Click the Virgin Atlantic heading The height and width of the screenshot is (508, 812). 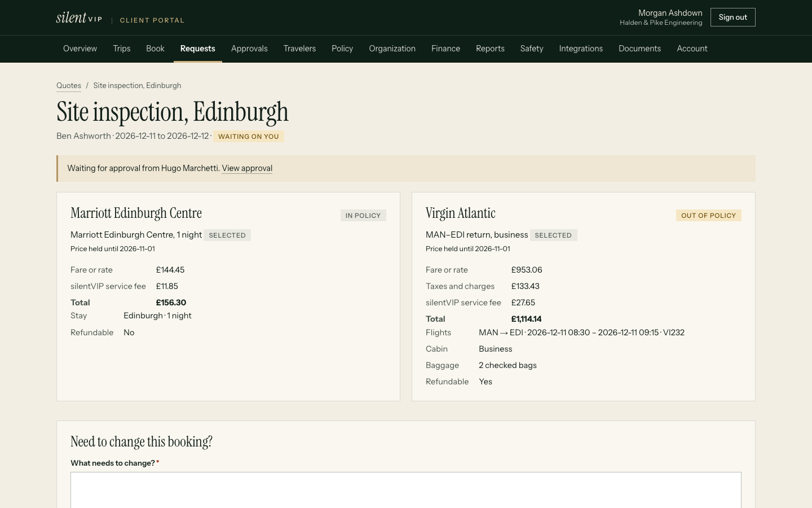pos(461,213)
